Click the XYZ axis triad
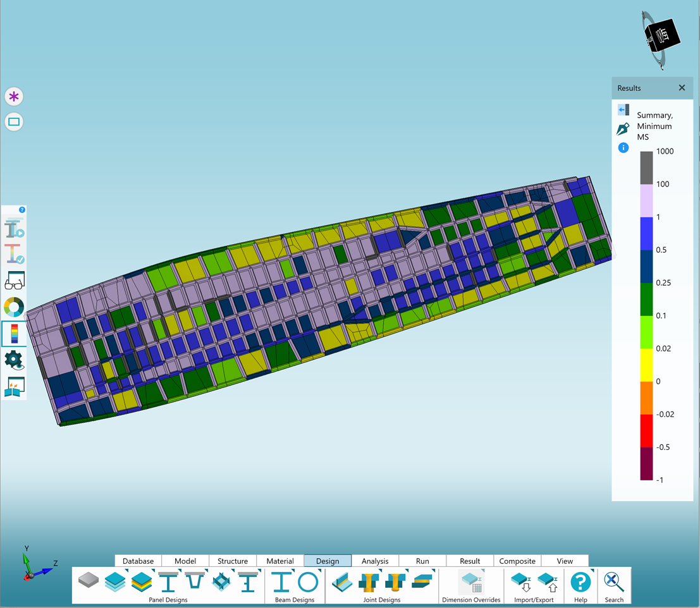The height and width of the screenshot is (608, 700). pos(37,566)
